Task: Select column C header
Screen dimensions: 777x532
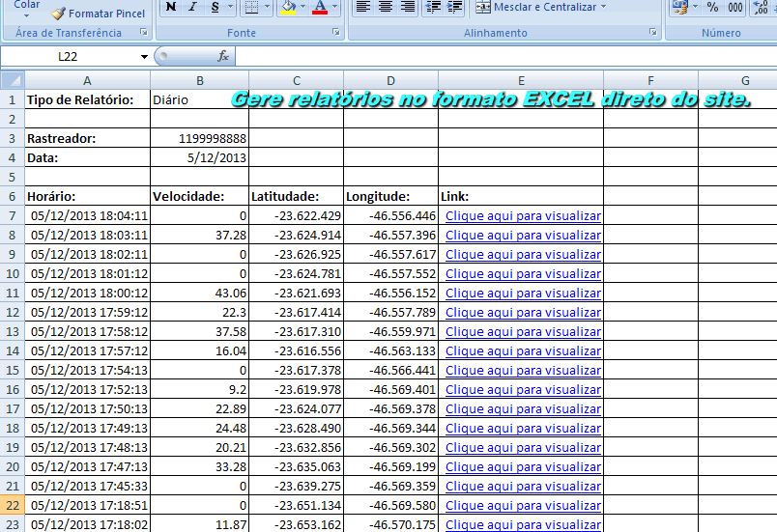Action: click(x=296, y=80)
